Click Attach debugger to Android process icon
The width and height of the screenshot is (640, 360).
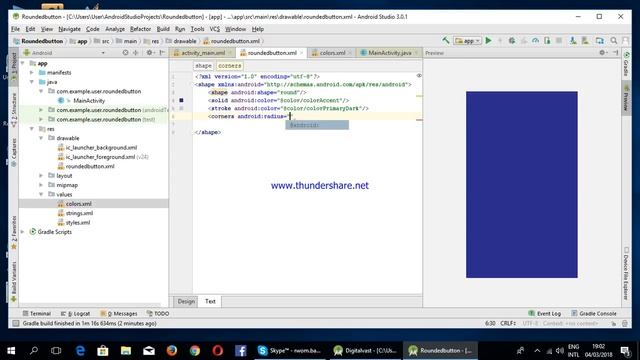pos(547,40)
